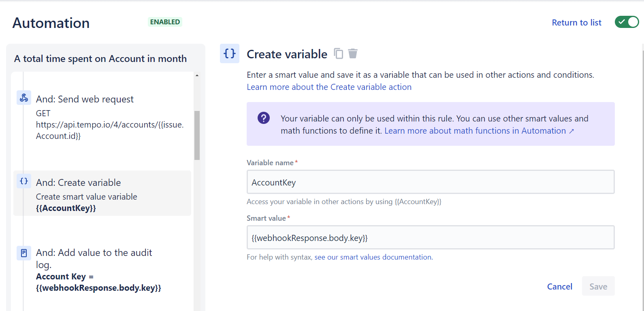Click the purple question mark help icon
This screenshot has height=311, width=644.
point(264,118)
